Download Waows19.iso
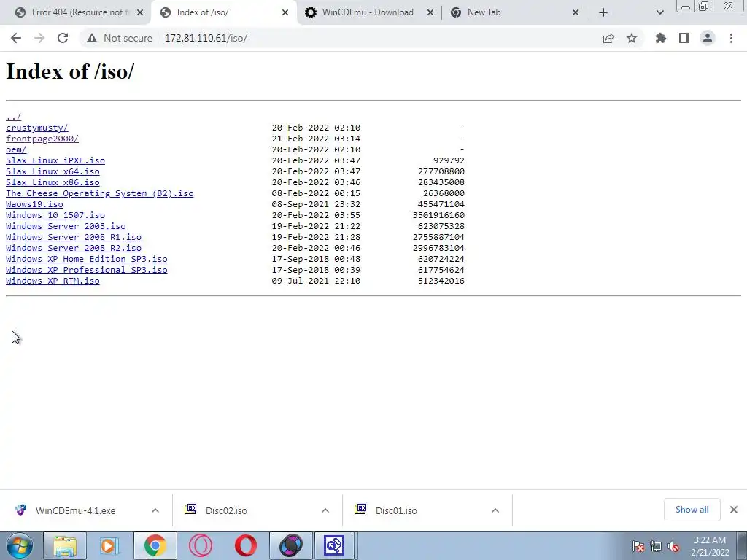747x560 pixels. [34, 204]
